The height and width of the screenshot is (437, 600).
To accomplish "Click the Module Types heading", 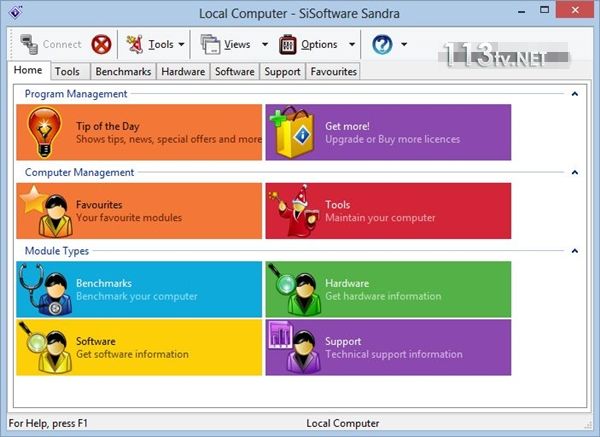I will [x=57, y=251].
